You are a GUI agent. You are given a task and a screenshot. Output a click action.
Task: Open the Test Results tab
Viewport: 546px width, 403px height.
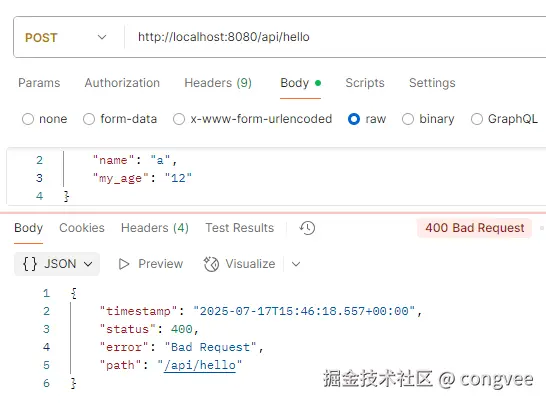coord(240,228)
